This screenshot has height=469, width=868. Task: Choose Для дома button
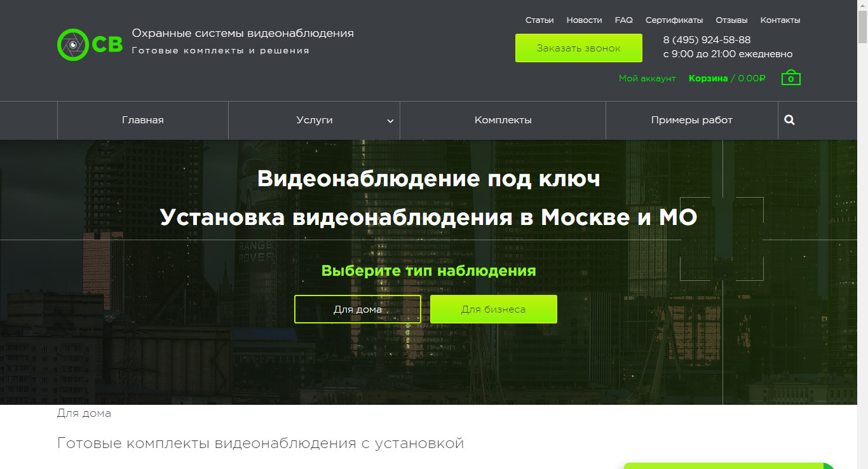pyautogui.click(x=358, y=309)
